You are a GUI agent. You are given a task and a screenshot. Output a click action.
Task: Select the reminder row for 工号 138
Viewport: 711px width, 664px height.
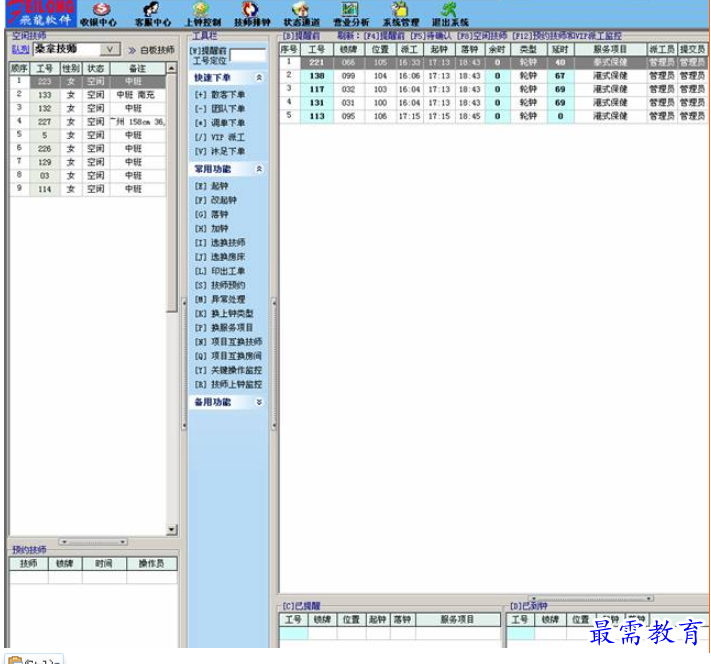(317, 75)
